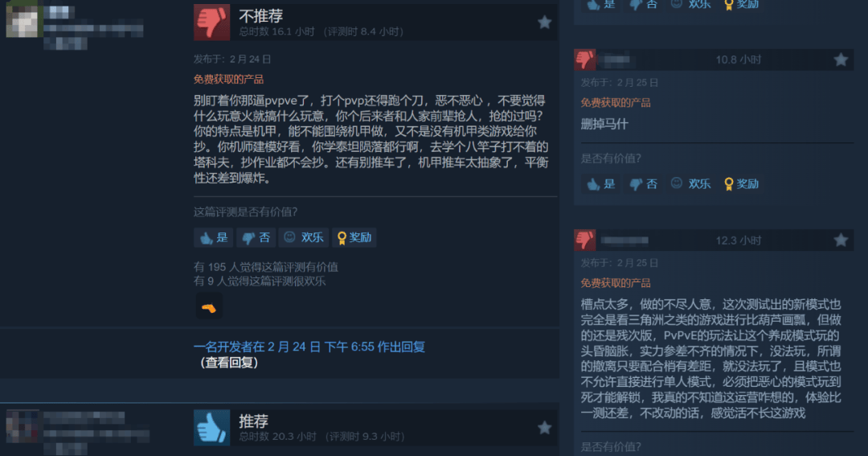Click thumbs-down icon of the 12.3 小时 review
The image size is (868, 456).
[584, 240]
